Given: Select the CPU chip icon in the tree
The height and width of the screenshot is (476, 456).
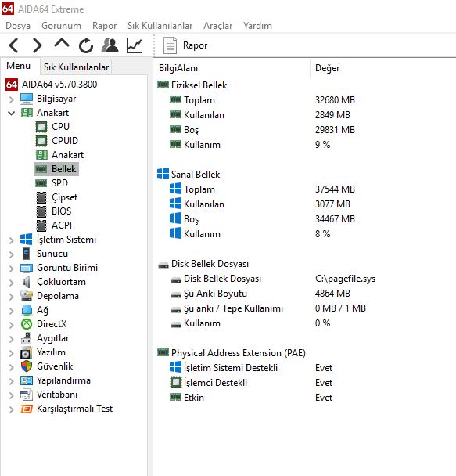Looking at the screenshot, I should coord(41,127).
